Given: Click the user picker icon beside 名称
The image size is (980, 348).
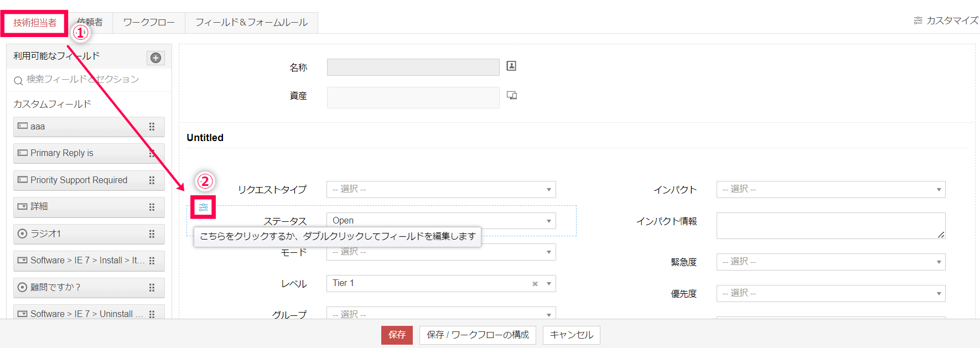Looking at the screenshot, I should 511,66.
